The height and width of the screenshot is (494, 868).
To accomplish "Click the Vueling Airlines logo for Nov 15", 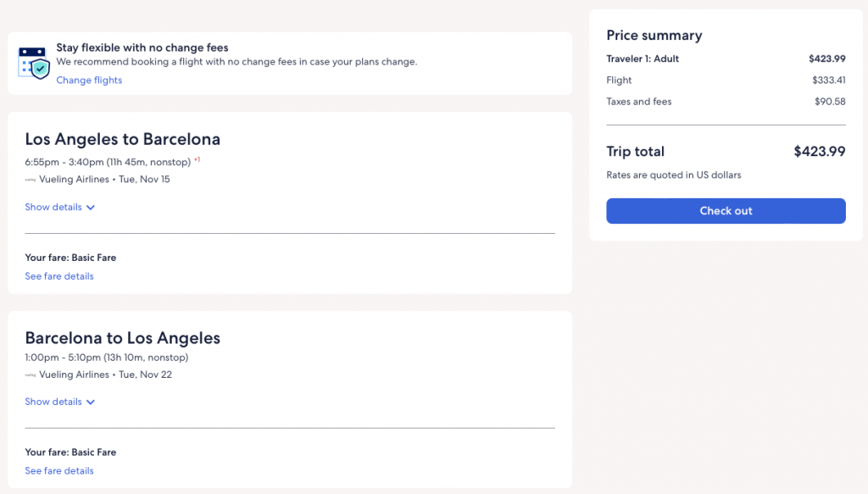I will click(x=31, y=180).
